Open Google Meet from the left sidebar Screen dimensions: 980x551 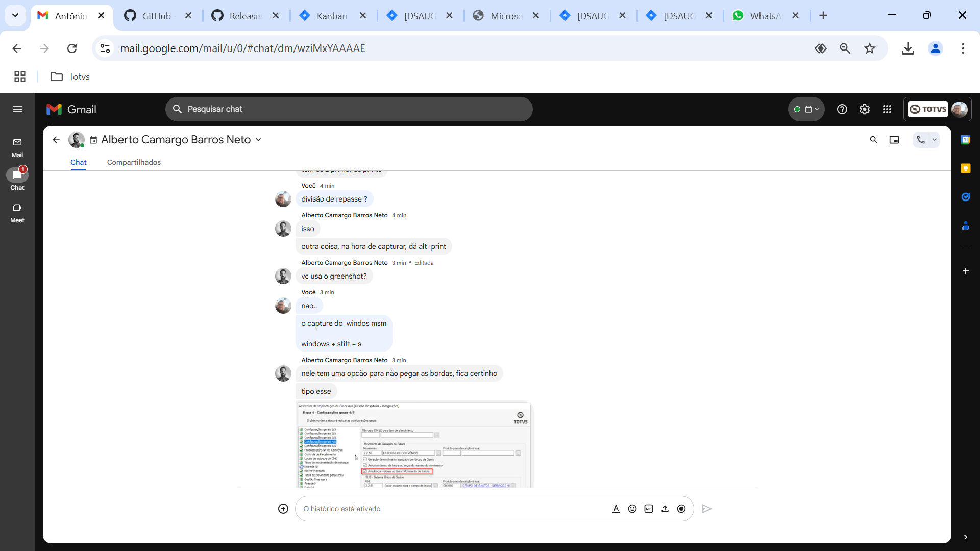17,213
